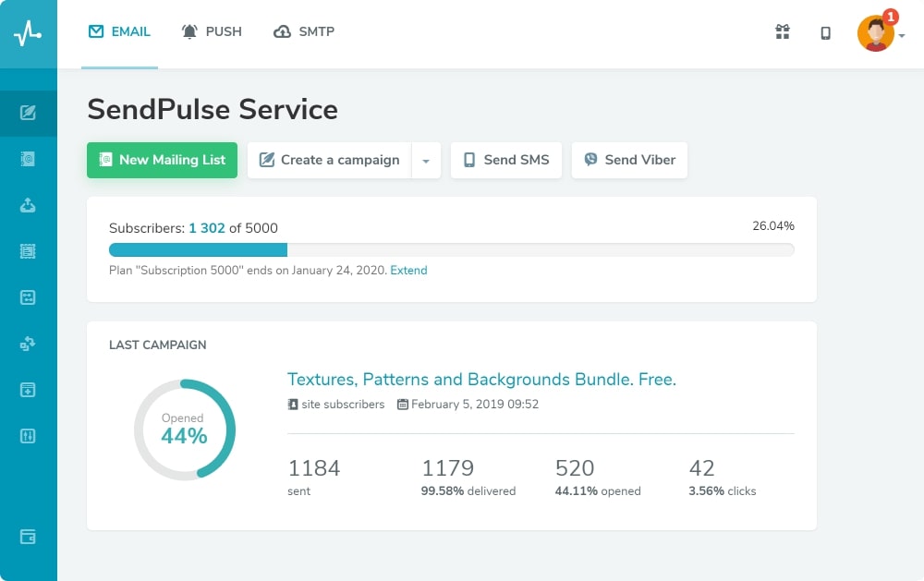The width and height of the screenshot is (924, 581).
Task: Click the subscribers progress bar
Action: [451, 249]
